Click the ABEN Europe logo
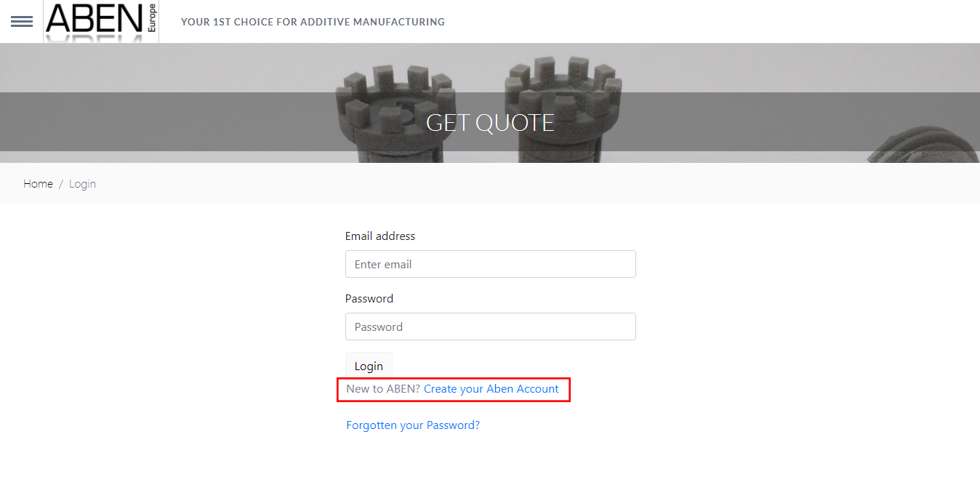 click(95, 20)
